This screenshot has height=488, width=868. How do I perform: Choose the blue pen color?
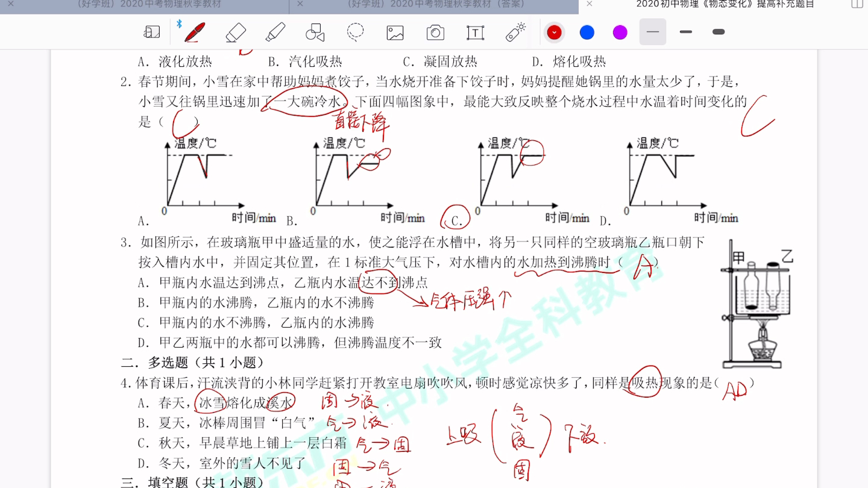pos(587,32)
